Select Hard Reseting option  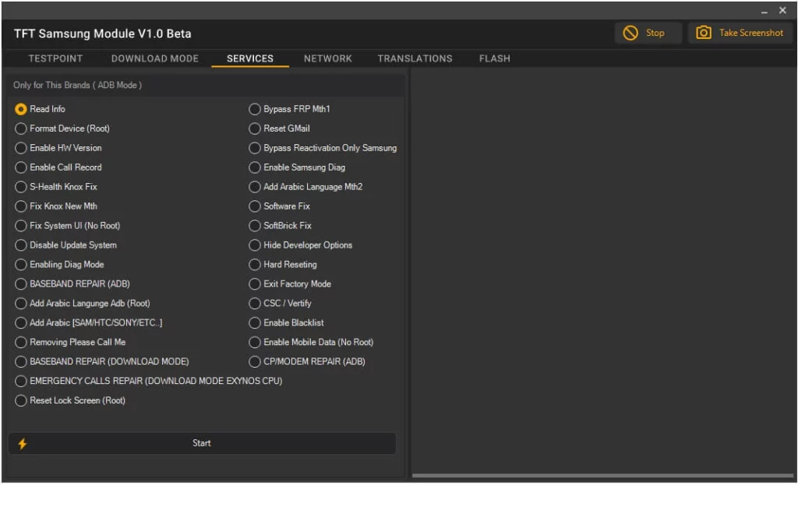click(x=282, y=265)
